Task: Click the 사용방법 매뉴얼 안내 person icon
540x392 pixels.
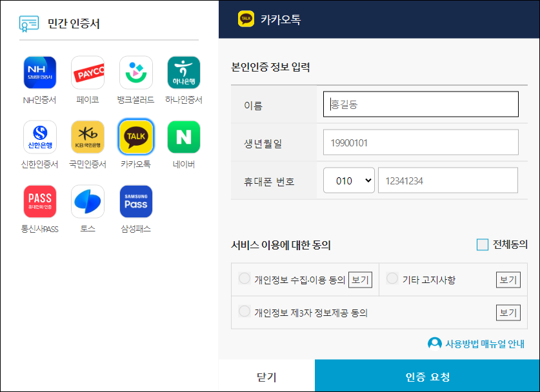Action: click(x=435, y=344)
